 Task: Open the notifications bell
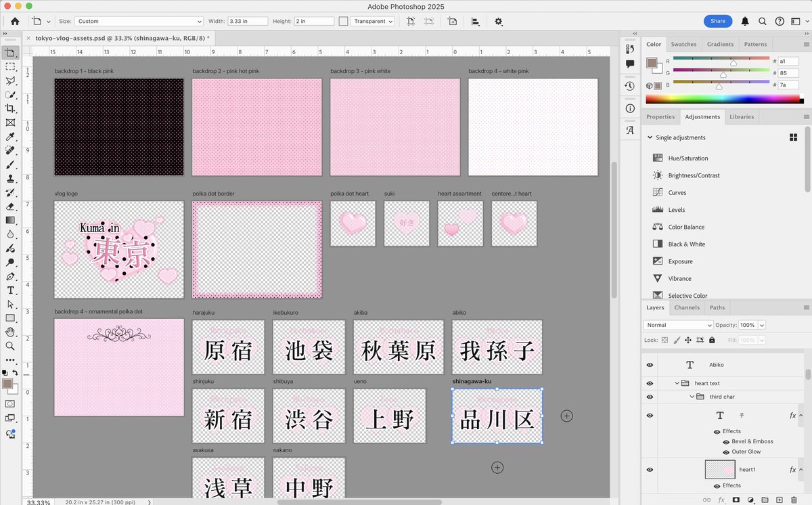(744, 21)
